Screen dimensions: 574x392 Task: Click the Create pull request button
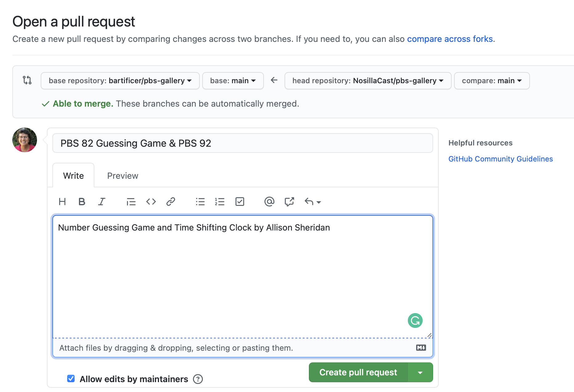[x=358, y=372]
